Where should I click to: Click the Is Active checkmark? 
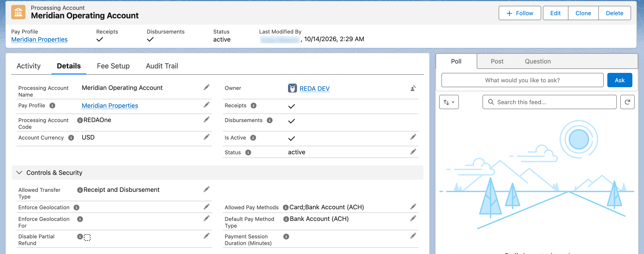tap(292, 138)
